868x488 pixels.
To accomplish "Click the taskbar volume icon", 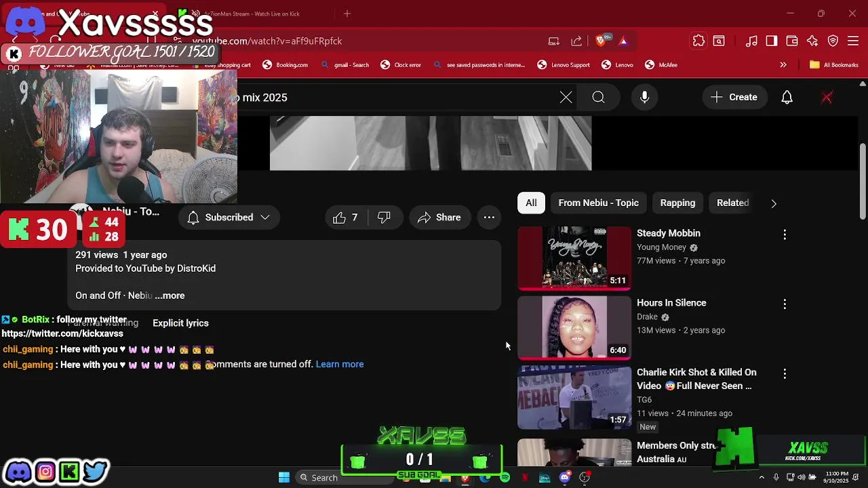I will (x=802, y=478).
